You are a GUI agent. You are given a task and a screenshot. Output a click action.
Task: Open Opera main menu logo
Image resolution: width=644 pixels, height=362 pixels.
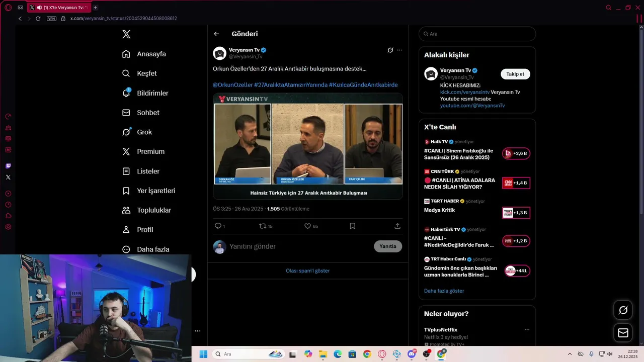click(x=8, y=8)
